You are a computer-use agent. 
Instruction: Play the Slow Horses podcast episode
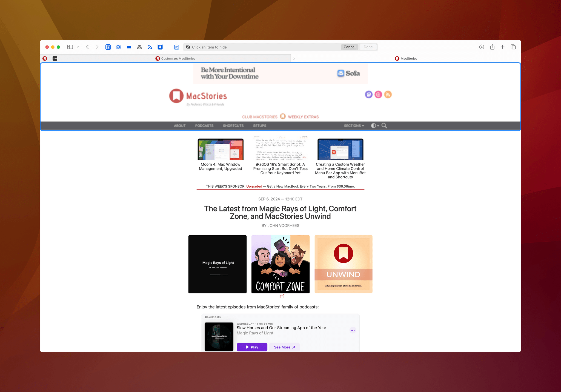252,347
